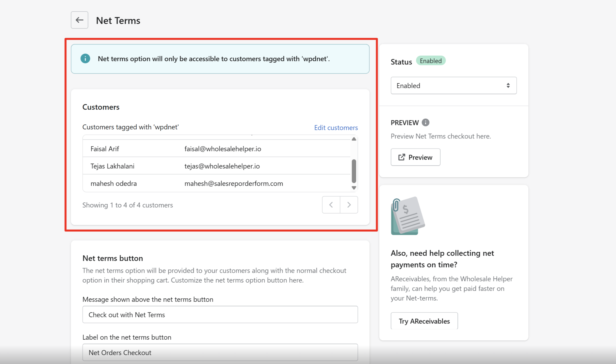Click the customer list scrollbar thumb

tap(354, 171)
